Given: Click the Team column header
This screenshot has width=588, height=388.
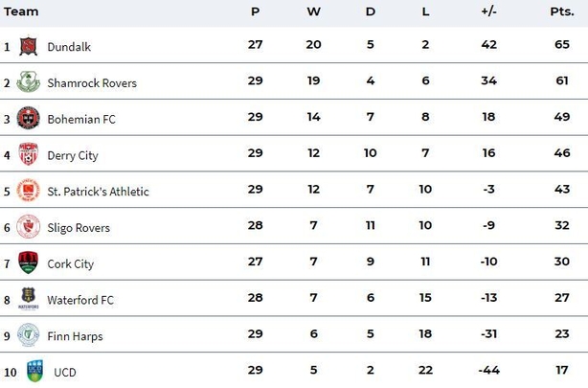Looking at the screenshot, I should (x=21, y=11).
